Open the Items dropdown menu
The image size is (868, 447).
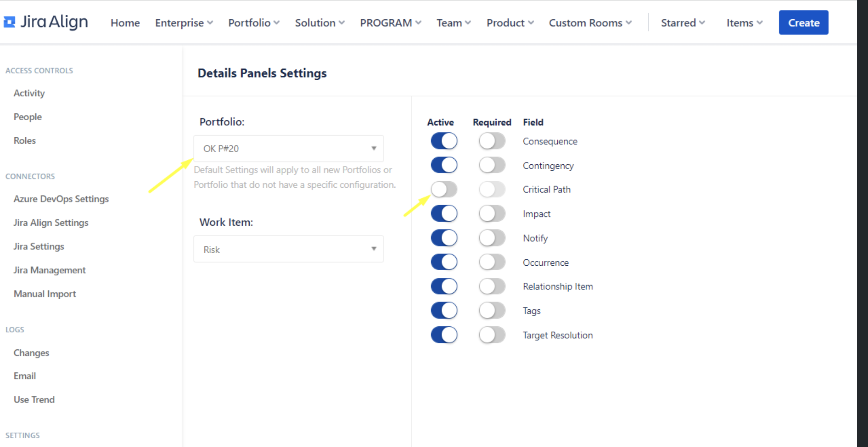point(744,23)
